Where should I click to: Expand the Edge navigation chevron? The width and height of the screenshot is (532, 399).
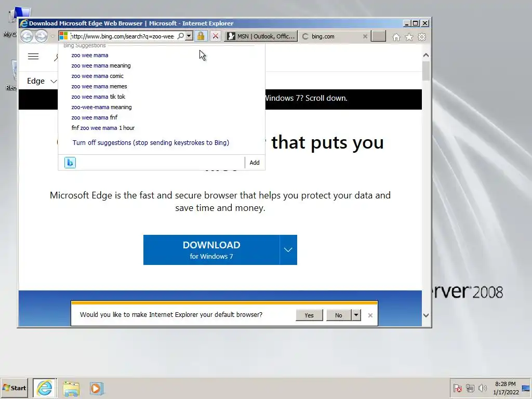[x=54, y=81]
